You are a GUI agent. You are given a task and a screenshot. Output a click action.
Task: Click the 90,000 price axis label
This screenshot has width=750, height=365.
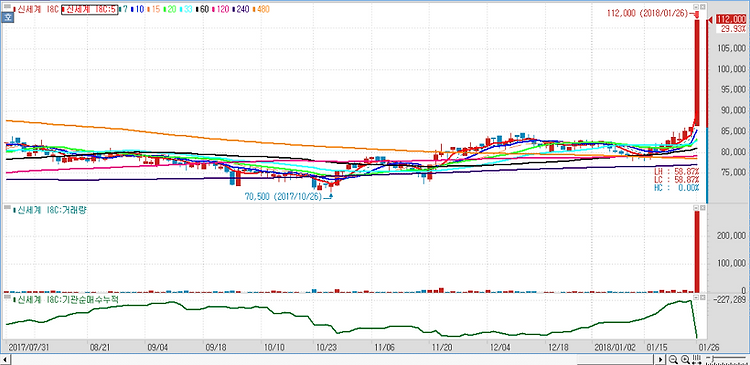click(733, 111)
